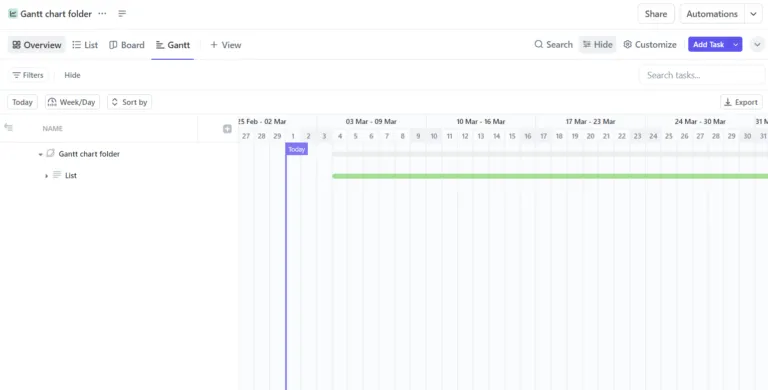768x390 pixels.
Task: Open the Share dialog
Action: click(x=656, y=14)
